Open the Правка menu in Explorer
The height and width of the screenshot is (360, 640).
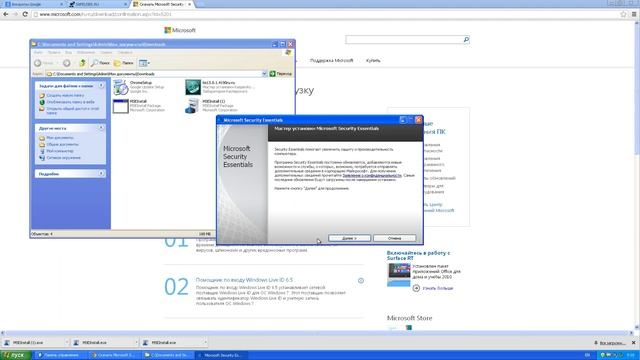coord(54,53)
